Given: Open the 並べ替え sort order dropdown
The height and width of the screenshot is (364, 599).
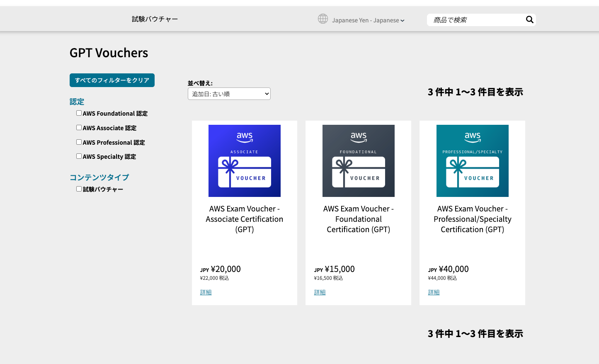Looking at the screenshot, I should [229, 94].
